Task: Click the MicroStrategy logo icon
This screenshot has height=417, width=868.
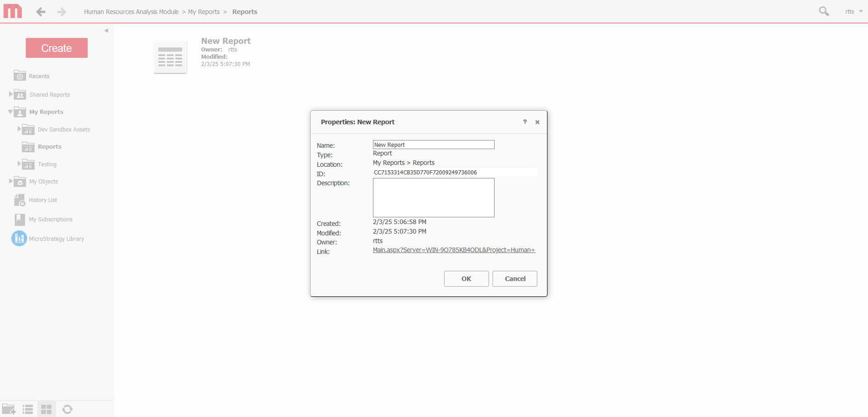Action: point(13,11)
